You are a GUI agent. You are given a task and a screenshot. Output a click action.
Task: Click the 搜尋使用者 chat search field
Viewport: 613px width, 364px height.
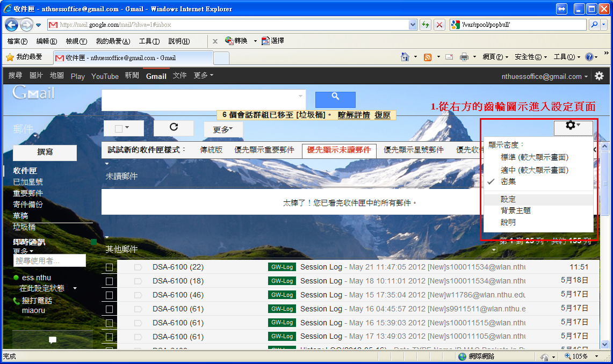click(x=49, y=260)
